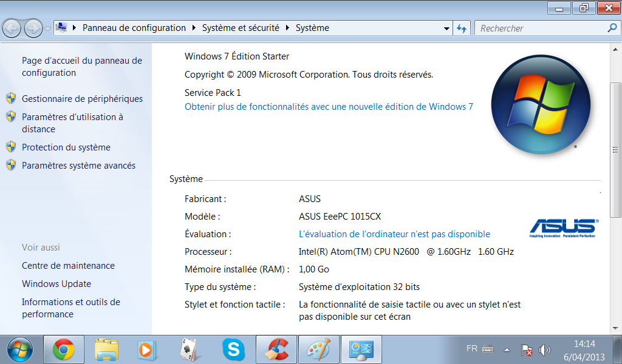Click the shield icon beside Protection du système
This screenshot has width=622, height=364.
(11, 147)
